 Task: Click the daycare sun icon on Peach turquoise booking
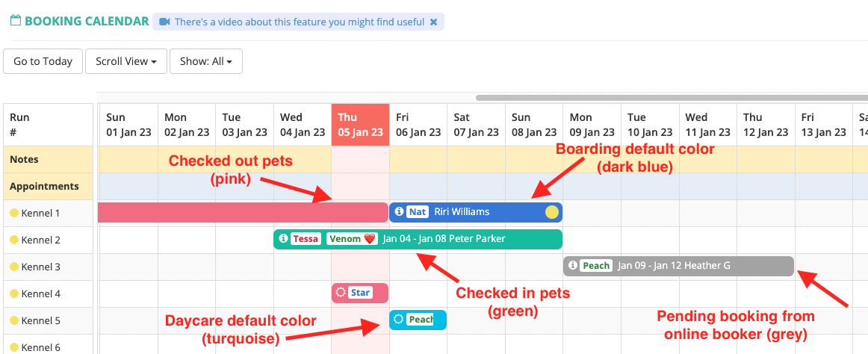399,319
